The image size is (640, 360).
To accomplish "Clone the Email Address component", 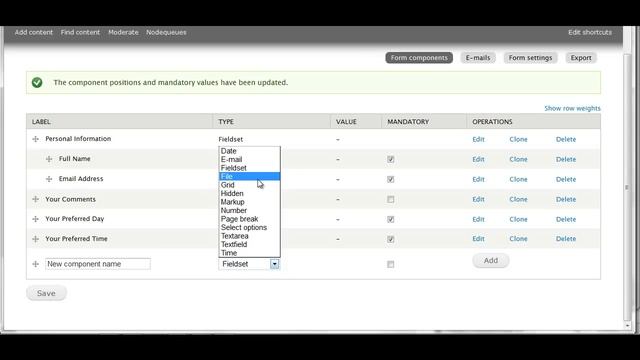I will tap(518, 179).
